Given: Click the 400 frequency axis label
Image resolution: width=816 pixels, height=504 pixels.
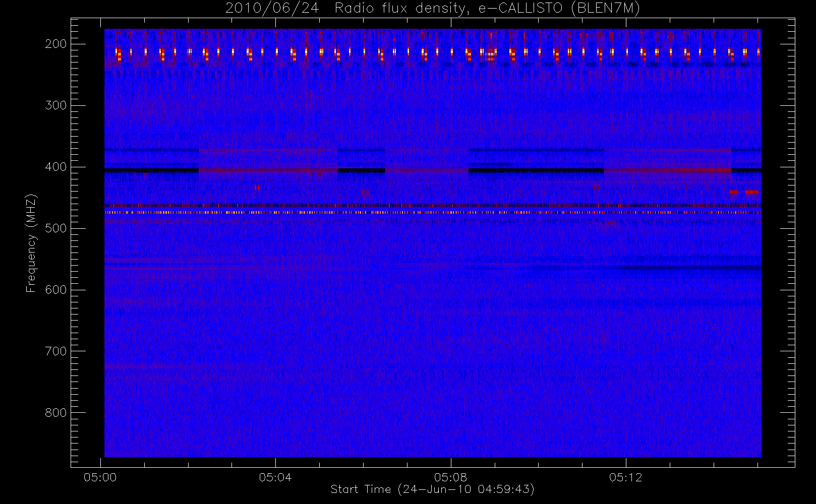Looking at the screenshot, I should (56, 167).
